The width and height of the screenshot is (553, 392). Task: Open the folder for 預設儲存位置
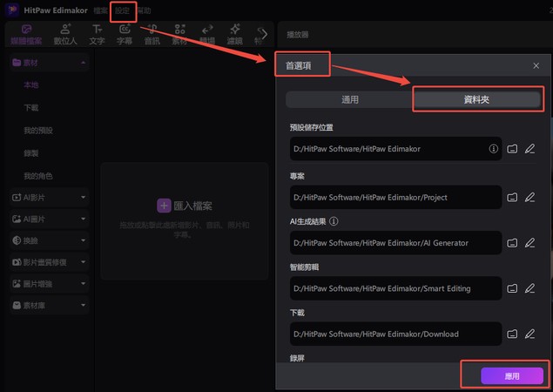(x=512, y=149)
